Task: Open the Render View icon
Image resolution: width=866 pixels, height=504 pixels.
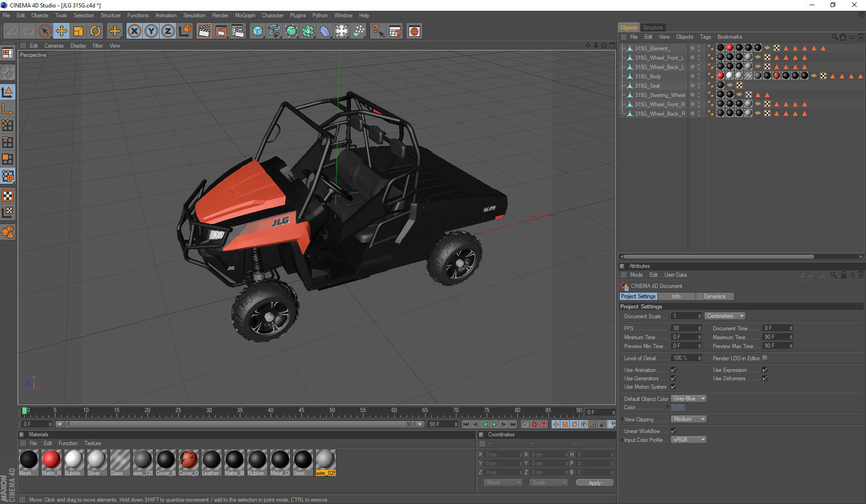Action: pos(204,31)
